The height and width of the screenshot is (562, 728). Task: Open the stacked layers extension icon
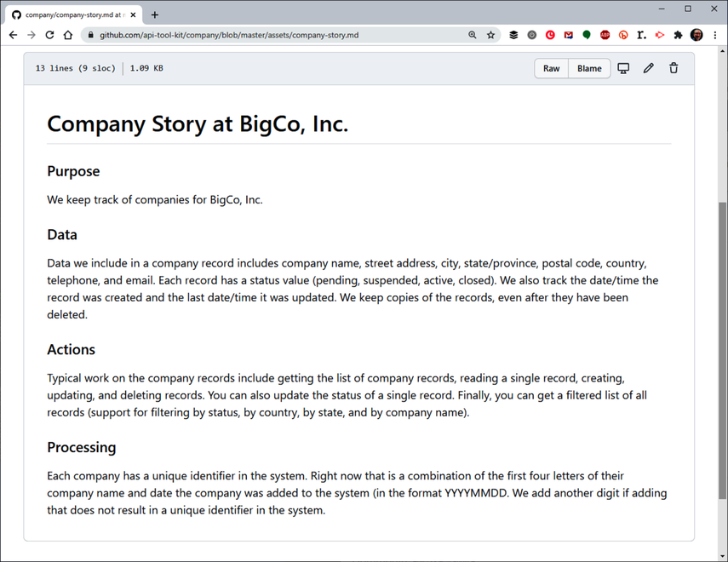(513, 35)
